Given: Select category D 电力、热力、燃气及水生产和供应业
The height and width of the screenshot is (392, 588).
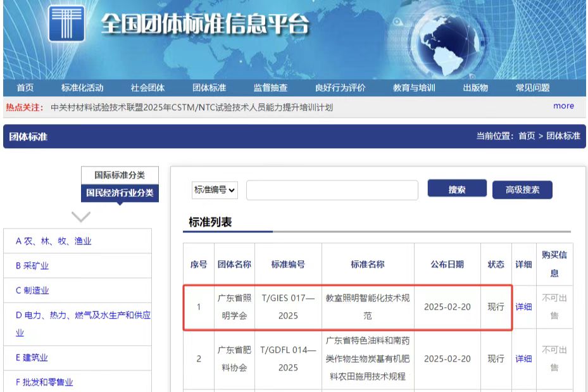Looking at the screenshot, I should [x=83, y=324].
